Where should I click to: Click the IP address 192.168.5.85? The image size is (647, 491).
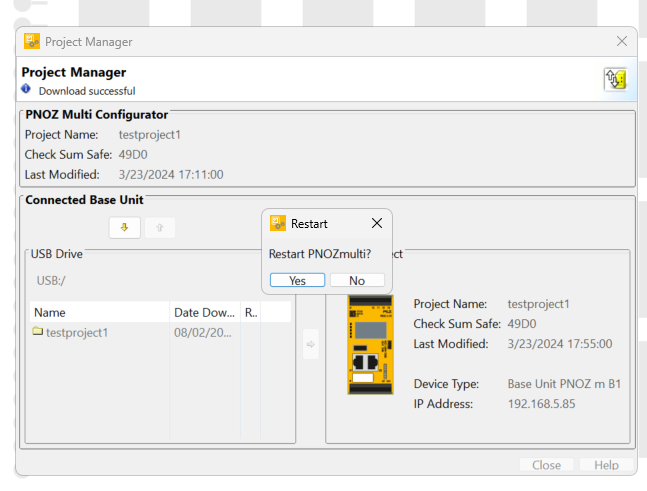(x=541, y=404)
